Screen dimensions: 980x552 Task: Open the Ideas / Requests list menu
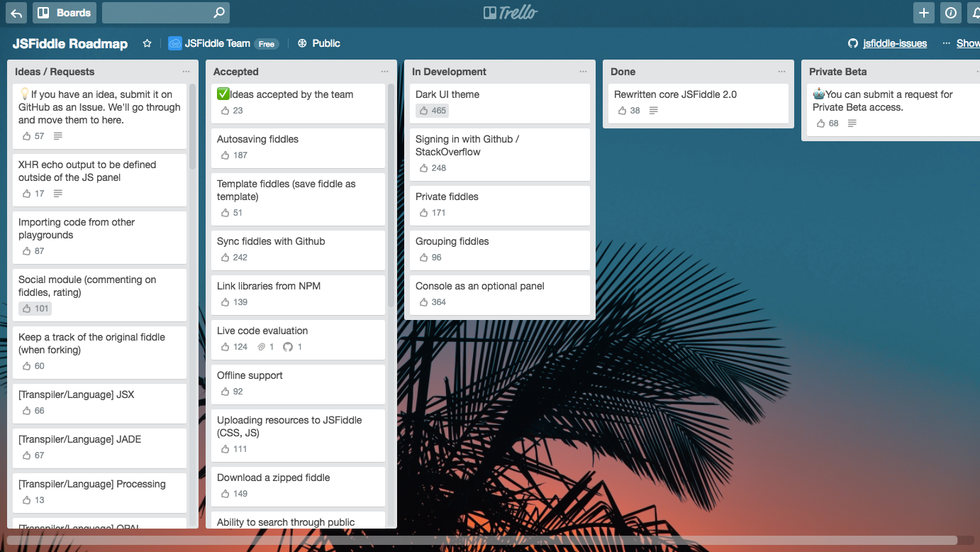(186, 72)
